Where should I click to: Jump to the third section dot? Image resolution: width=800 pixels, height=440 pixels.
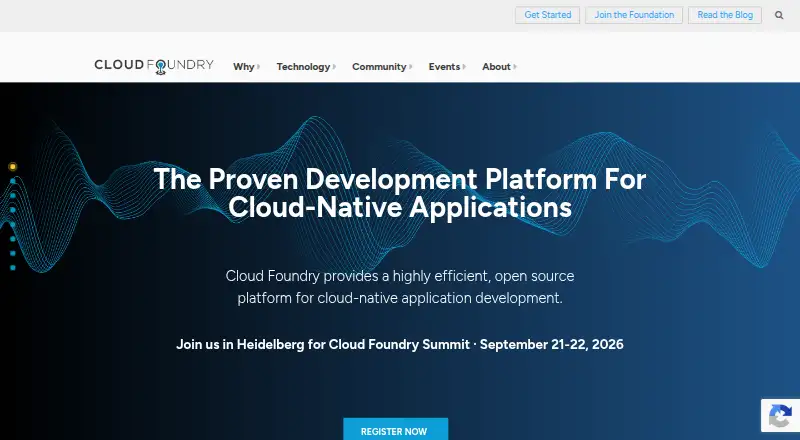click(13, 195)
